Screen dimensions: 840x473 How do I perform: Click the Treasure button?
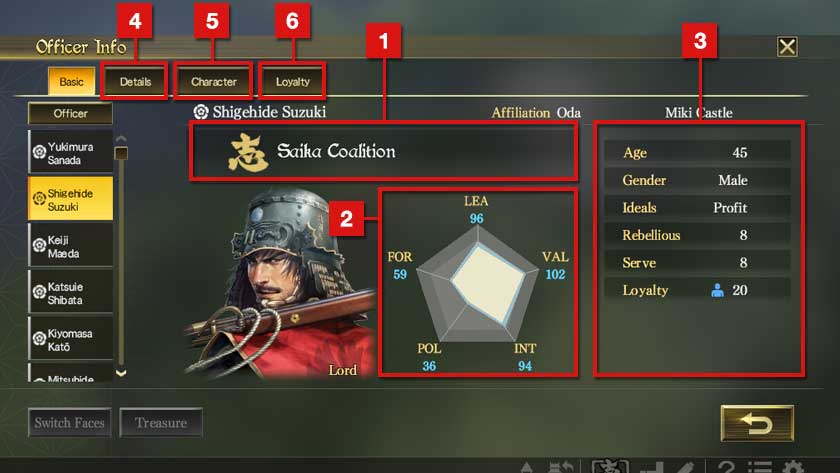[x=161, y=423]
